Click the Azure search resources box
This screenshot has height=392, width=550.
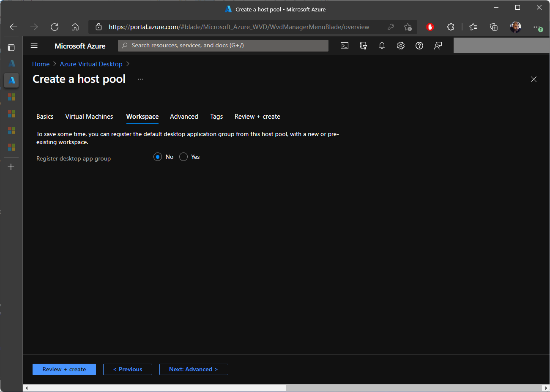pos(223,46)
